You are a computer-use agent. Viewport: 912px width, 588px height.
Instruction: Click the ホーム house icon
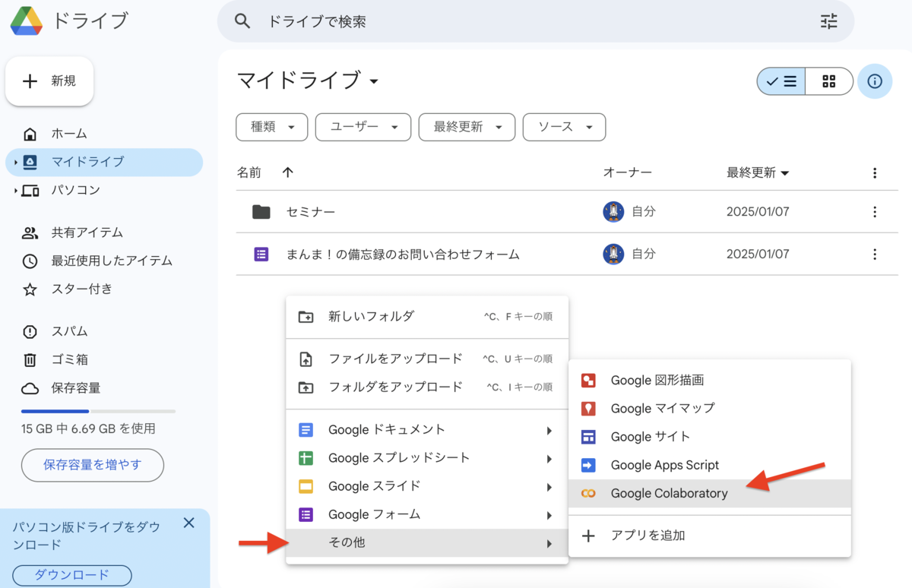click(30, 134)
